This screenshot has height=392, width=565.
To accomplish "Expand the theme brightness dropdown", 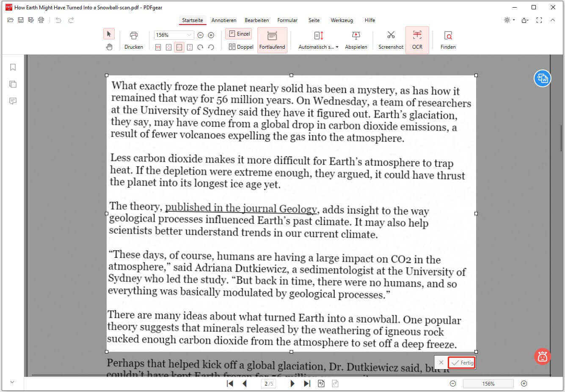I will point(514,20).
